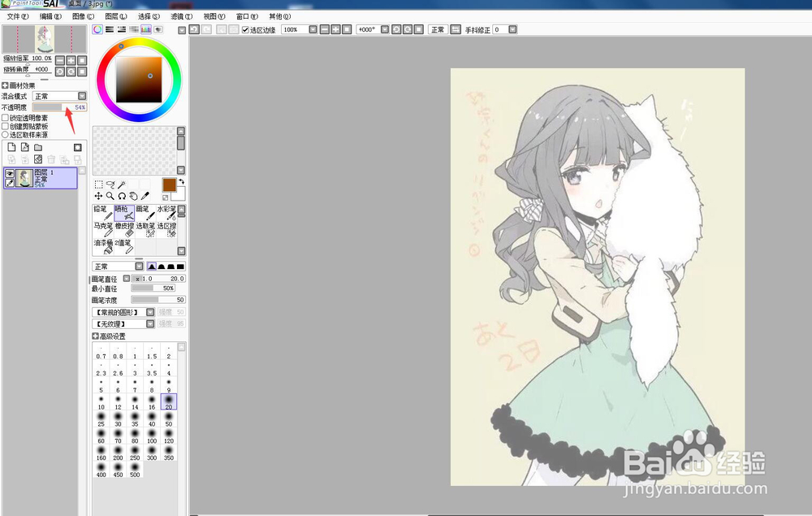Viewport: 812px width, 516px height.
Task: Uncheck 选区边缘 checkbox in toolbar
Action: 245,30
